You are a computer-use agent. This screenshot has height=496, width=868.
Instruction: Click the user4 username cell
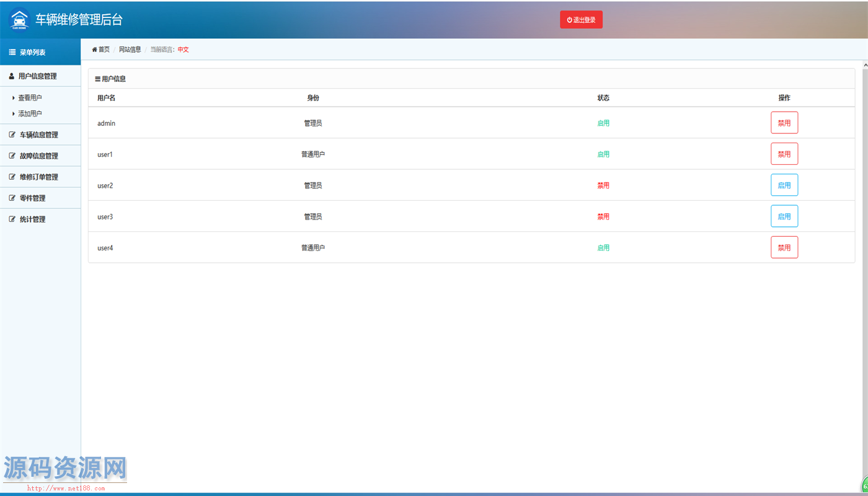click(x=105, y=248)
